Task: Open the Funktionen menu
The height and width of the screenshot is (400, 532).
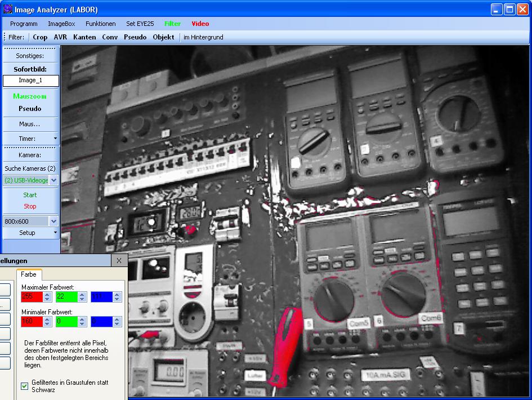Action: click(x=100, y=24)
